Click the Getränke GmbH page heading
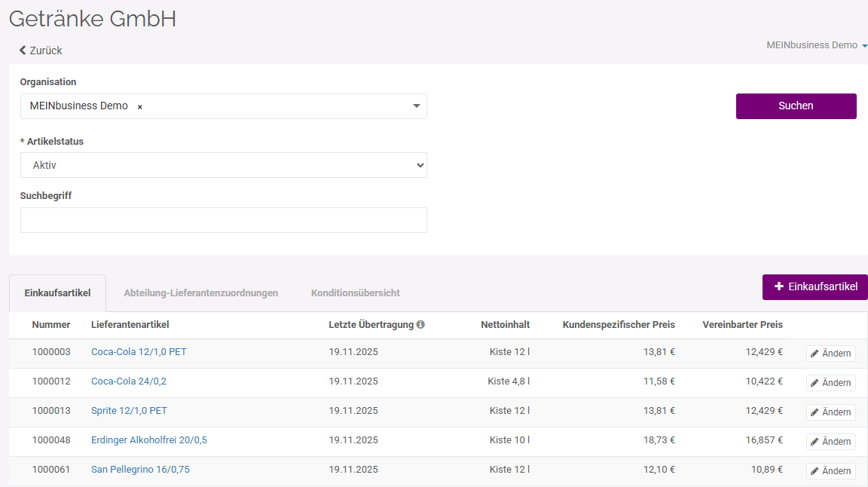This screenshot has height=487, width=868. [x=93, y=19]
